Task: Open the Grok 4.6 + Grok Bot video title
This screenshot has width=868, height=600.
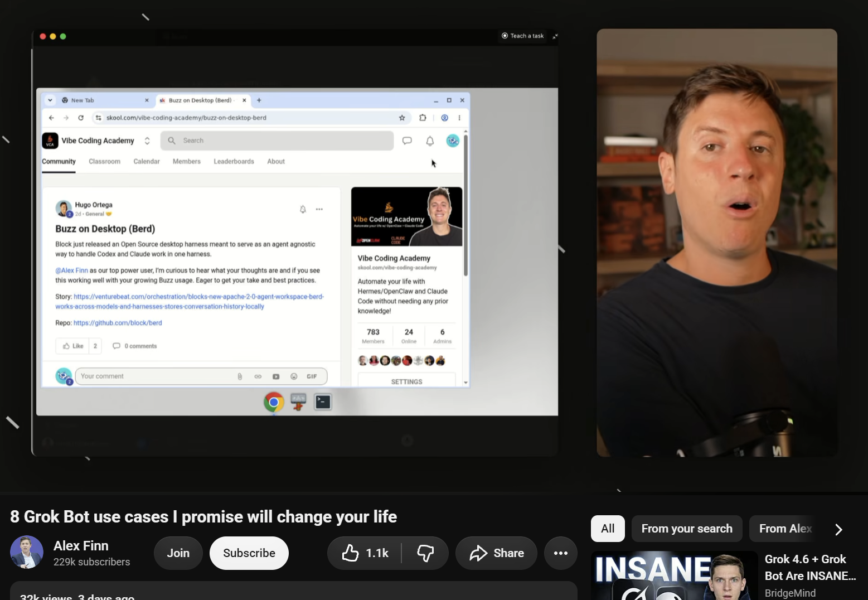Action: (810, 567)
